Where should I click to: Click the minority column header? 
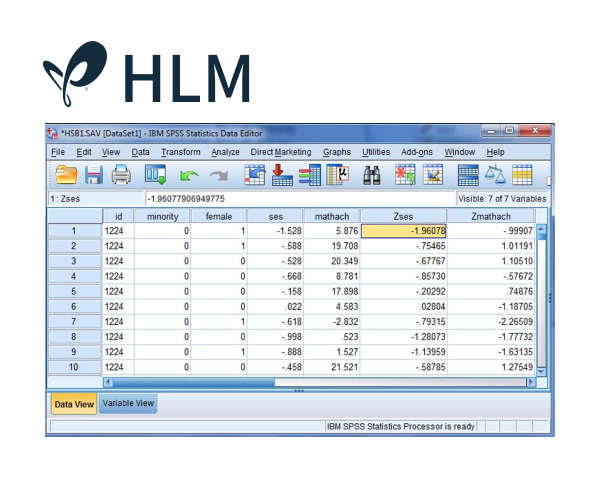163,217
